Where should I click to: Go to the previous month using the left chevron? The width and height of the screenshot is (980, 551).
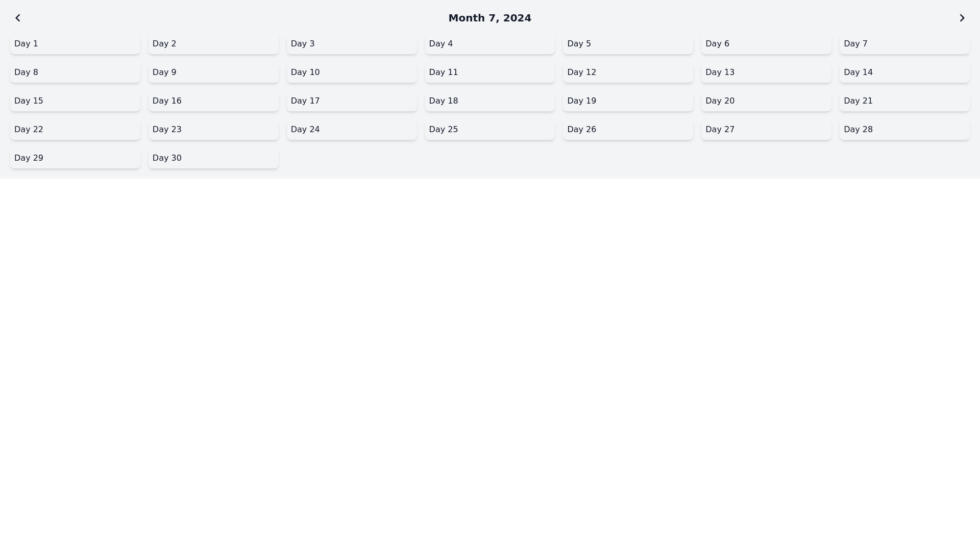click(18, 18)
